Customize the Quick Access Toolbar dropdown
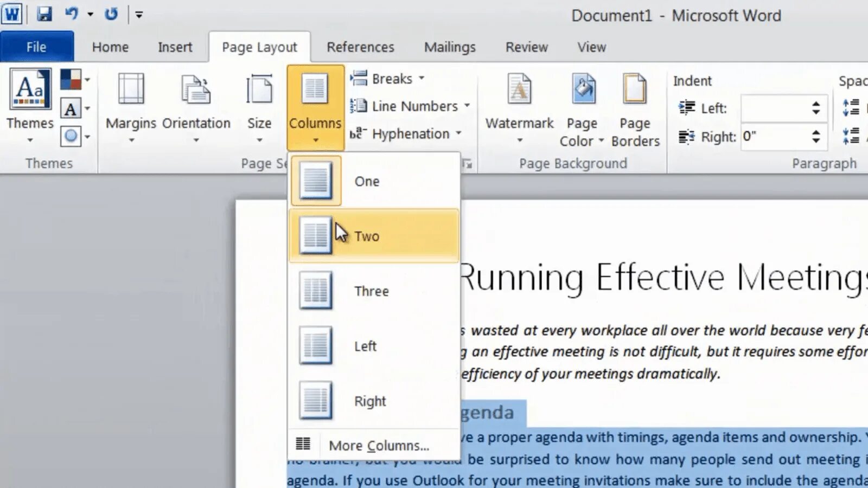This screenshot has height=488, width=868. [x=139, y=15]
